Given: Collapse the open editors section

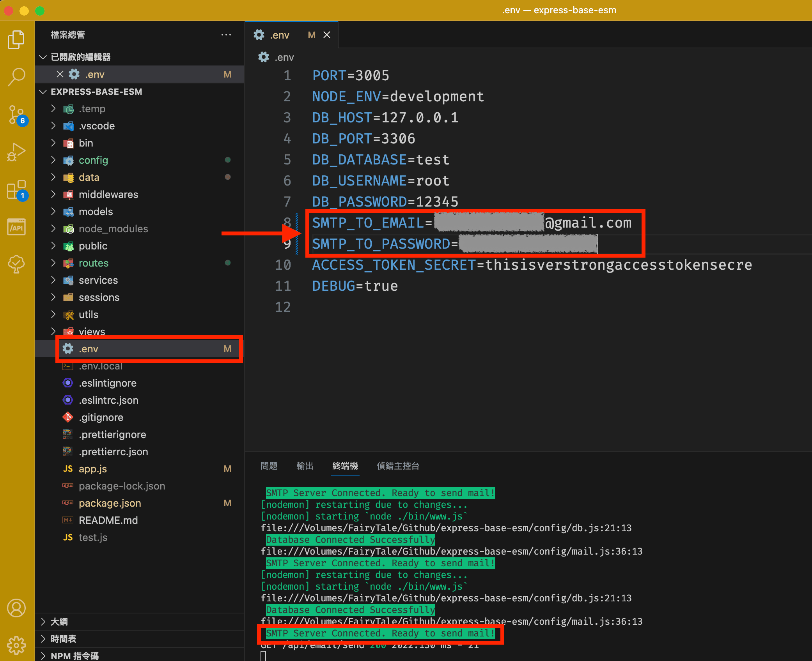Looking at the screenshot, I should click(43, 57).
